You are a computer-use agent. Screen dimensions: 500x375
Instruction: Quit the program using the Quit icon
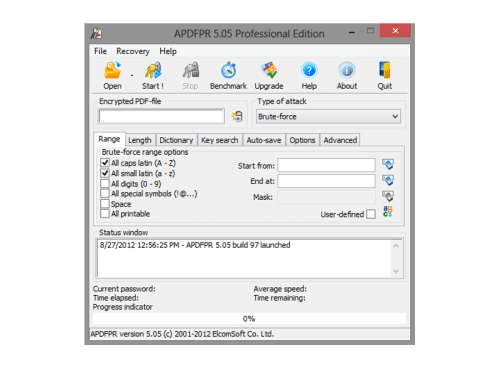point(385,75)
